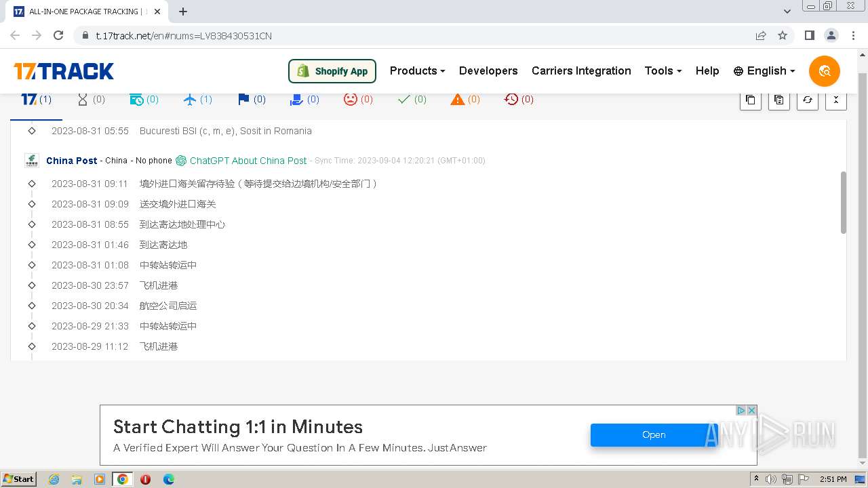Click the 2023-08-31 09:09 tracking event
Image resolution: width=868 pixels, height=488 pixels.
pos(134,204)
